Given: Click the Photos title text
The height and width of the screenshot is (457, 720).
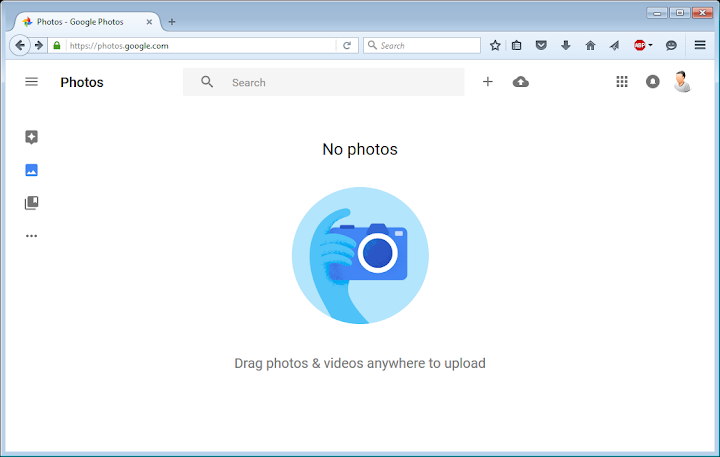Looking at the screenshot, I should tap(82, 82).
